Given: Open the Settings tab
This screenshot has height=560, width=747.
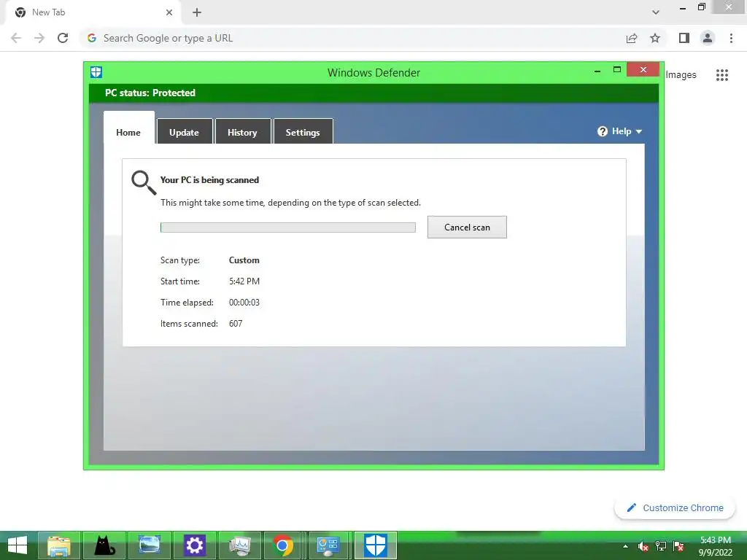Looking at the screenshot, I should click(303, 133).
